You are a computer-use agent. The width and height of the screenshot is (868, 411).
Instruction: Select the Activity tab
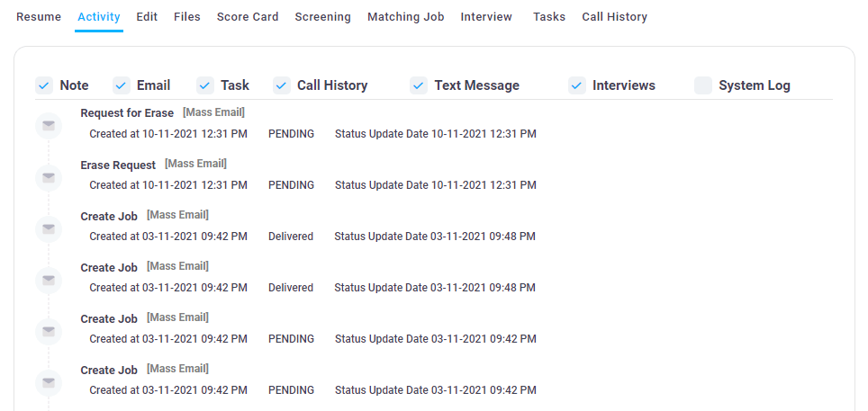(x=99, y=17)
